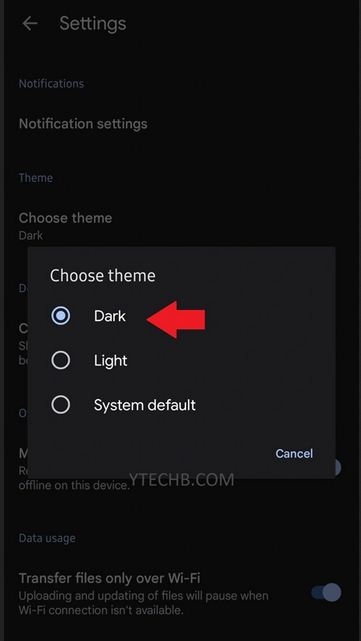Click the "Choose theme" dialog heading
The height and width of the screenshot is (641, 361).
(x=103, y=276)
